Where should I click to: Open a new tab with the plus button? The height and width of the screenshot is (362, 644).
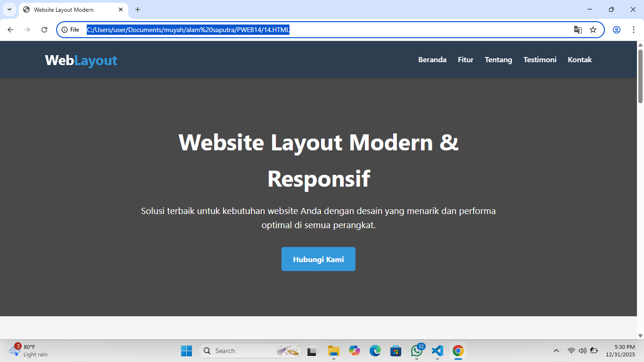click(138, 9)
